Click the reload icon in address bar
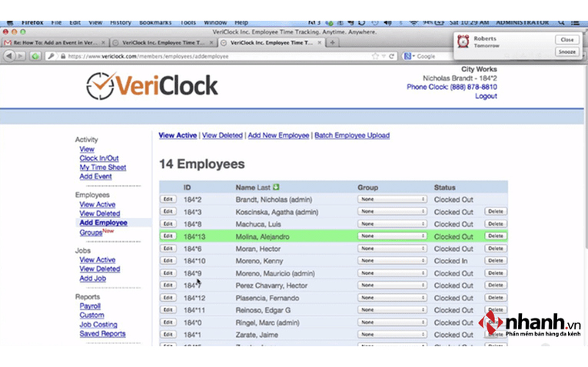 [391, 56]
